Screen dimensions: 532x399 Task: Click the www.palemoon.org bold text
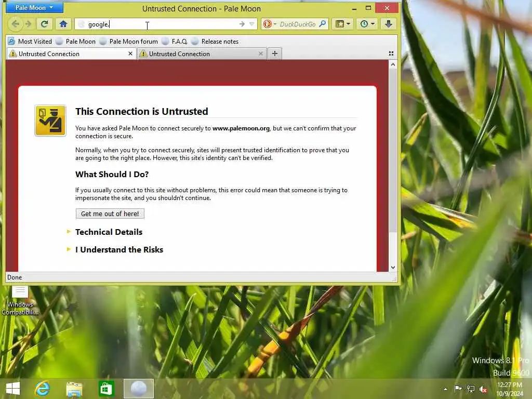coord(241,128)
